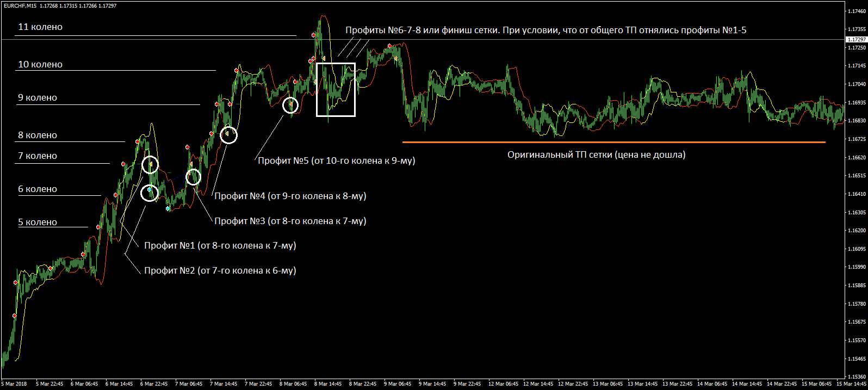Click the 6 Mar 14:45 time label

click(x=119, y=384)
